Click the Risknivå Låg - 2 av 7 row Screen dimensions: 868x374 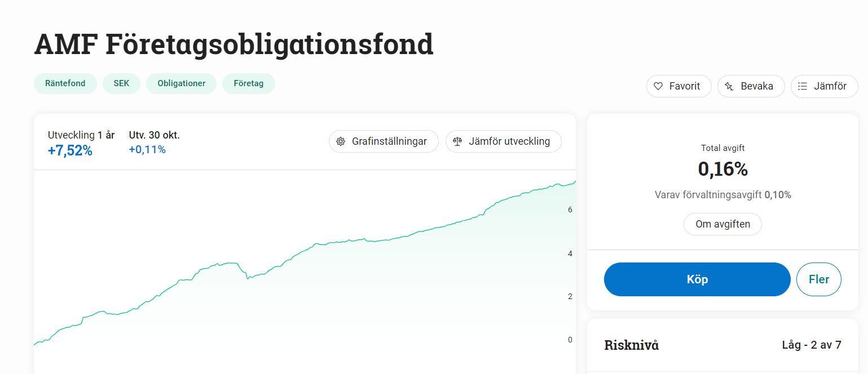tap(722, 345)
